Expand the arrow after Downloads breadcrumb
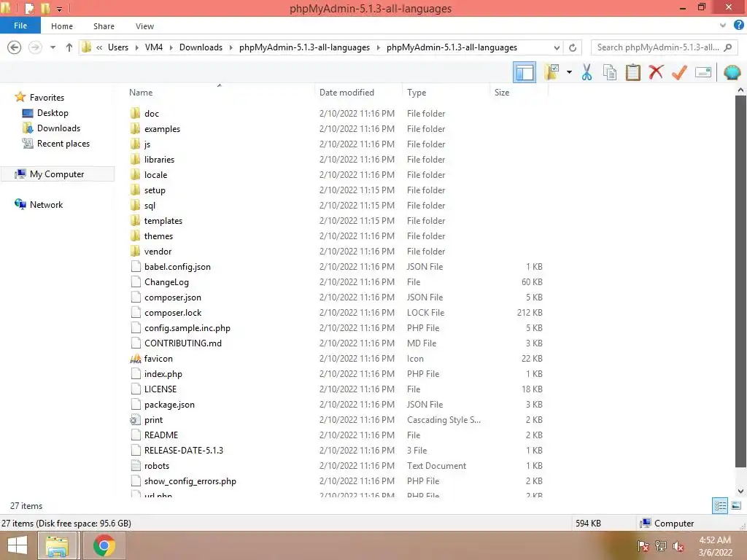The image size is (747, 560). pyautogui.click(x=231, y=47)
